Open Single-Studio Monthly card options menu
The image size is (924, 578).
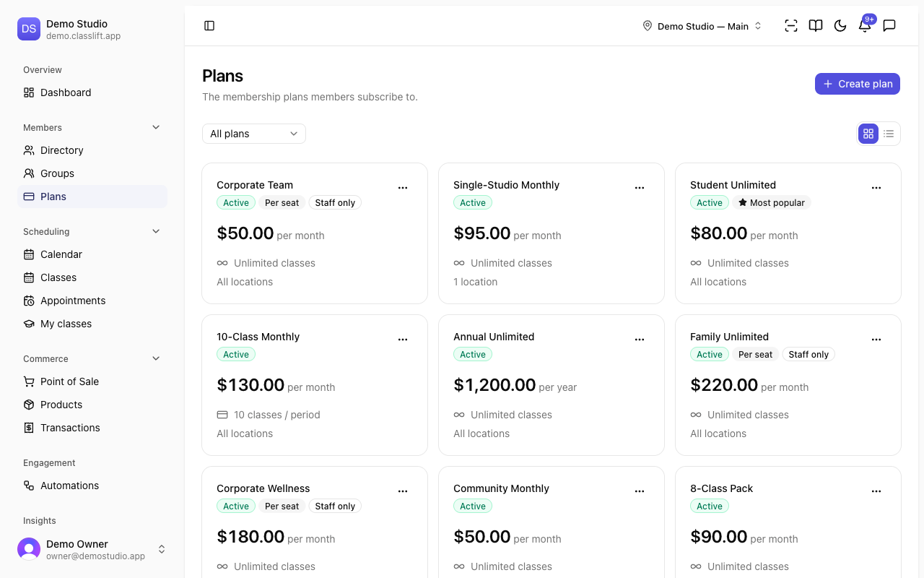pos(640,188)
